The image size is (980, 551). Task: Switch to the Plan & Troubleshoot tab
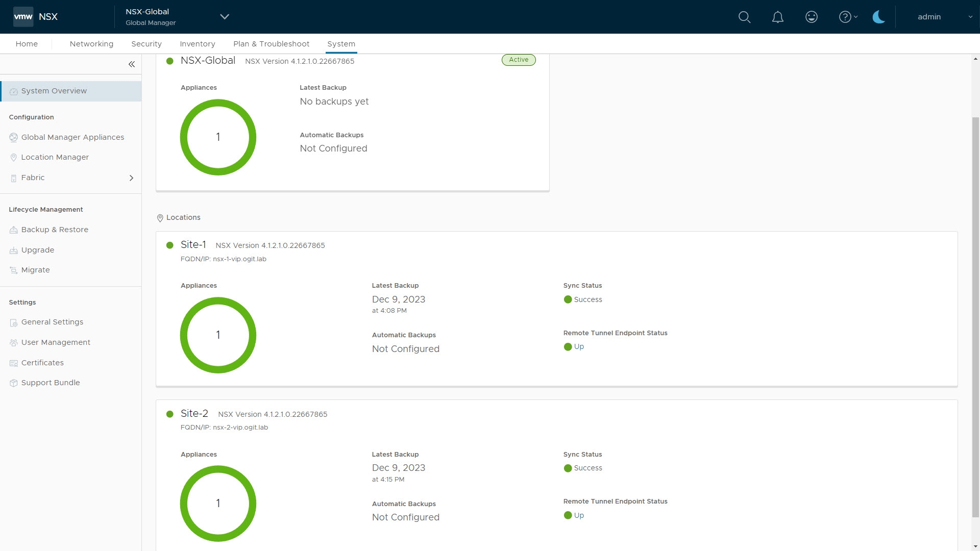(271, 44)
